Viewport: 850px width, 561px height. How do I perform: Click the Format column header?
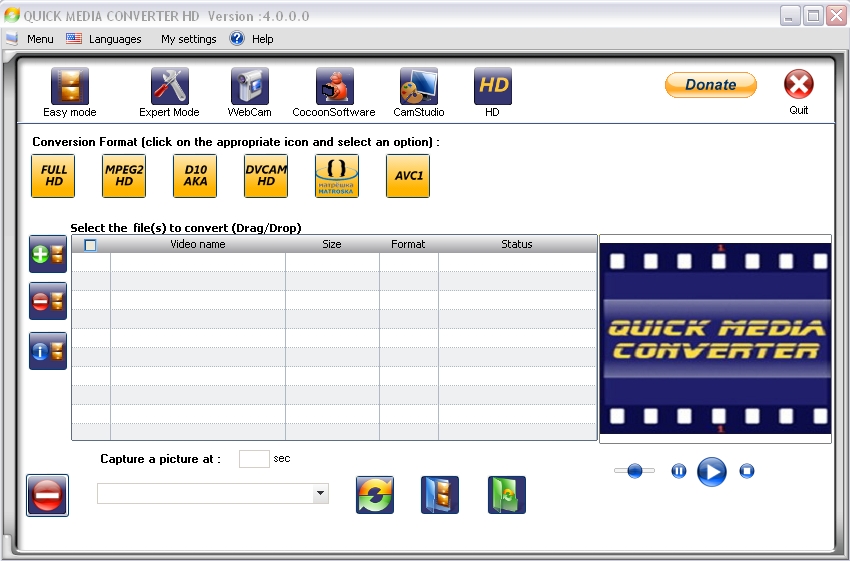408,244
